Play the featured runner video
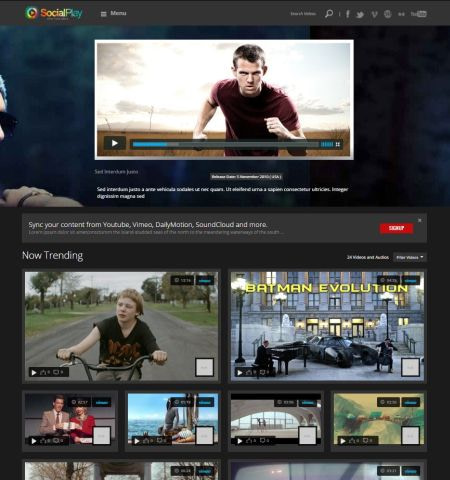450x480 pixels. point(115,143)
